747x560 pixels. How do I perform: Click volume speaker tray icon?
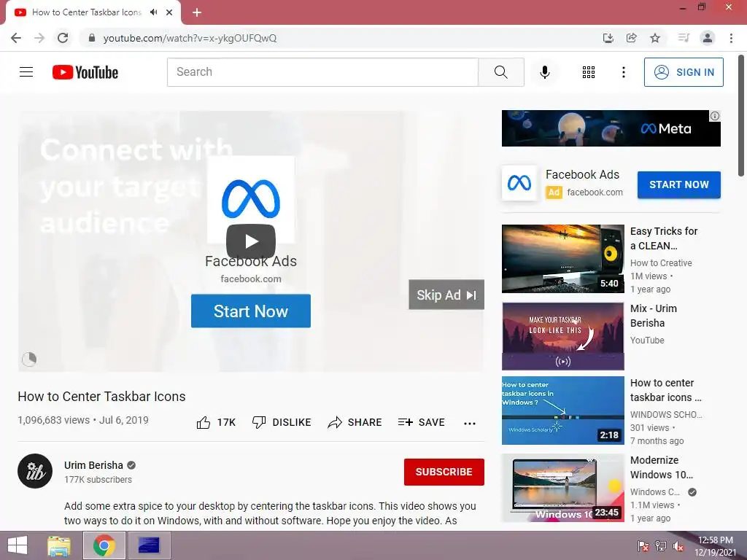pyautogui.click(x=678, y=546)
